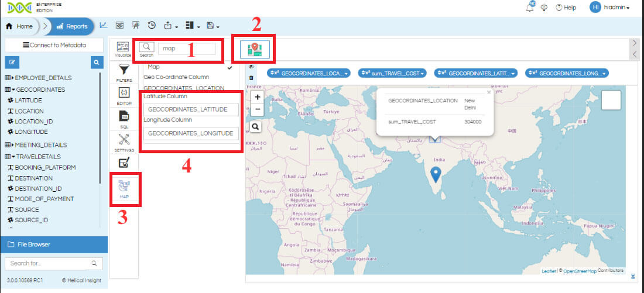Image resolution: width=644 pixels, height=293 pixels.
Task: Select the Map visualization thumbnail
Action: pyautogui.click(x=255, y=49)
